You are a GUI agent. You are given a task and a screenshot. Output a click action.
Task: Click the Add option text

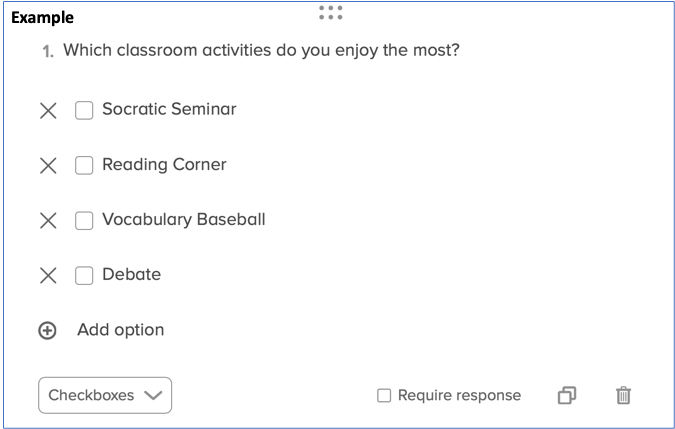(x=120, y=330)
